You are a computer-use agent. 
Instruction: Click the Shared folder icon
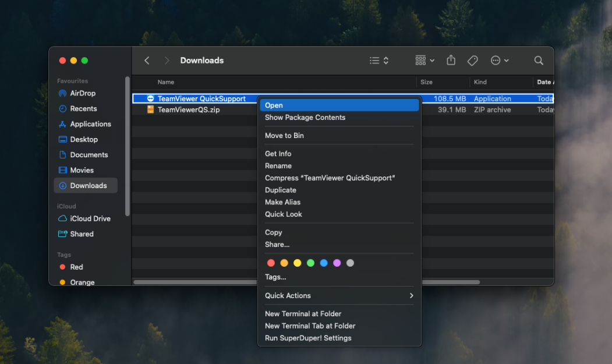coord(62,234)
